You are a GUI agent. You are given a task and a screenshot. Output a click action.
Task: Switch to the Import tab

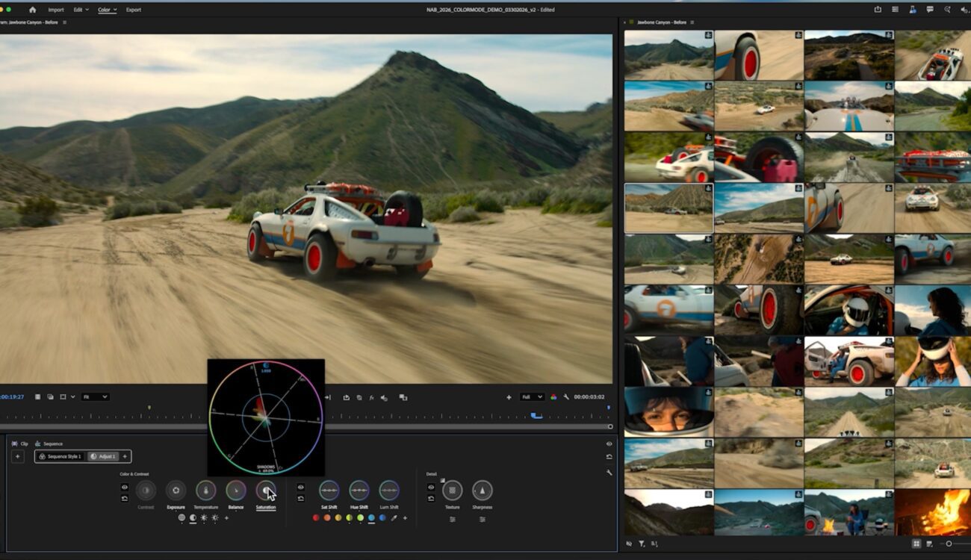point(55,10)
